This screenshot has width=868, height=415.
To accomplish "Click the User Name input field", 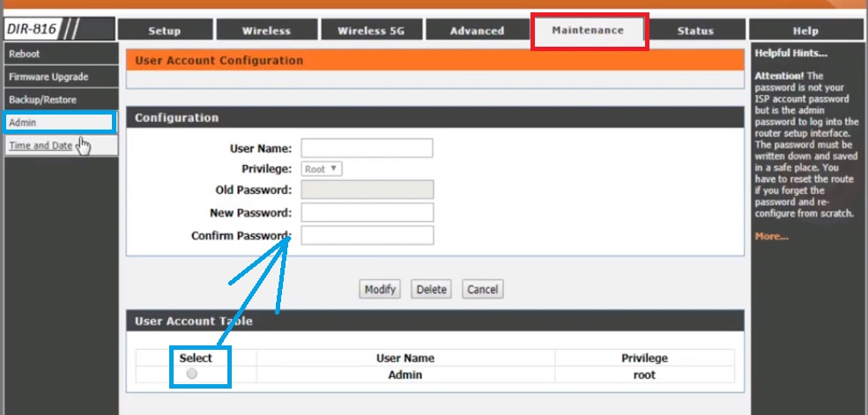I will coord(367,148).
